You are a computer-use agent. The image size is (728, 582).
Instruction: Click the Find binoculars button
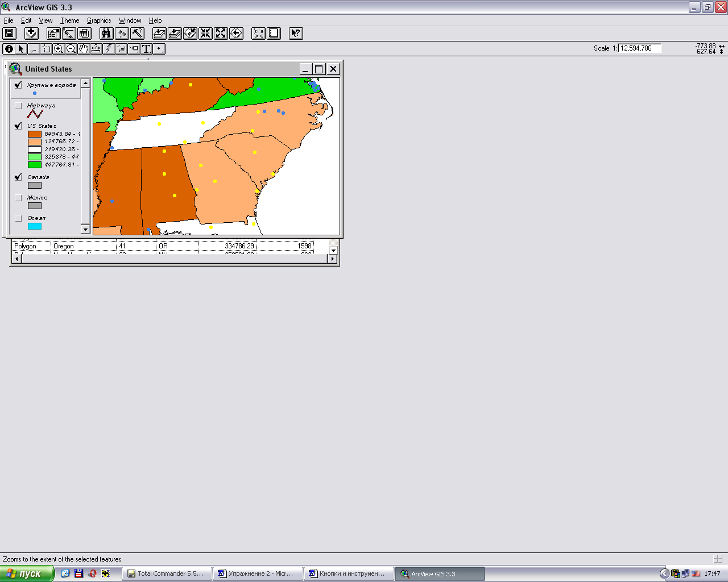pos(106,34)
